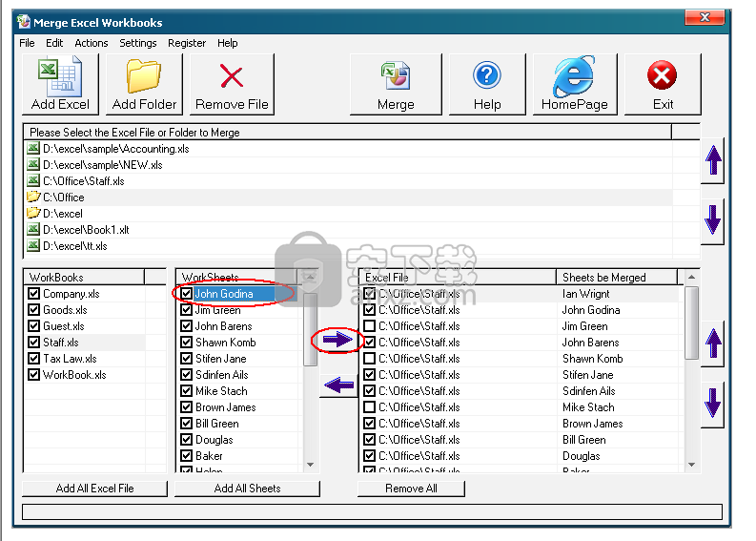Viewport: 756px width, 541px height.
Task: Click right arrow to add selected worksheet
Action: click(337, 340)
